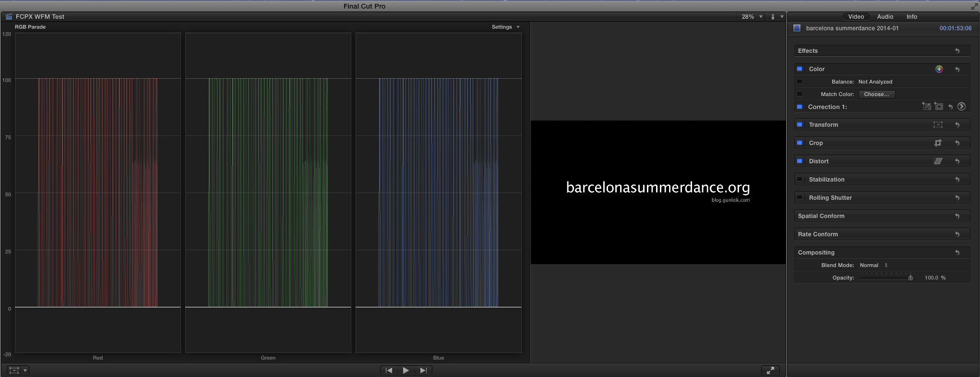This screenshot has width=980, height=377.
Task: Play the video
Action: [x=406, y=370]
